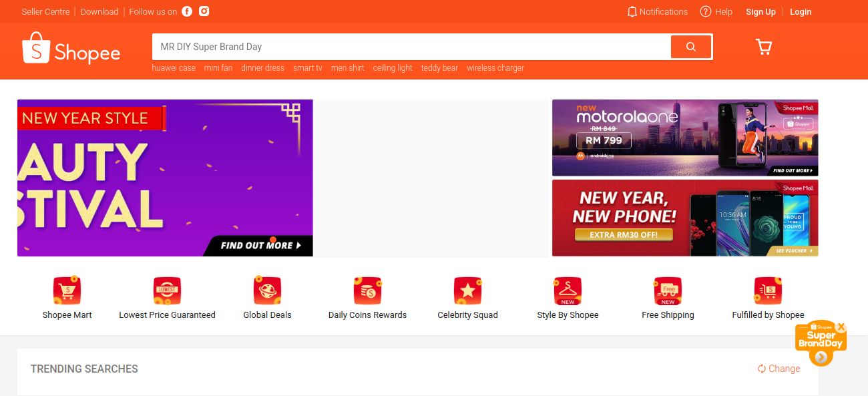868x396 pixels.
Task: Open the Global Deals icon
Action: click(267, 290)
